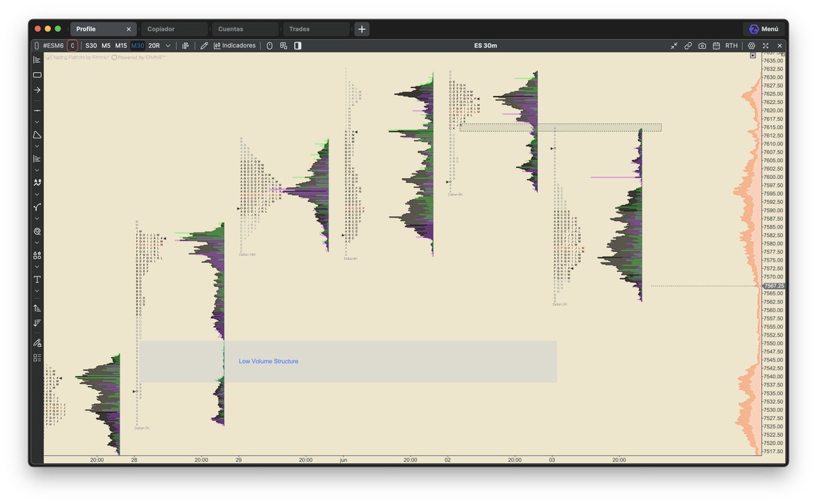
Task: Open the shapes and icons tool
Action: coord(37,256)
